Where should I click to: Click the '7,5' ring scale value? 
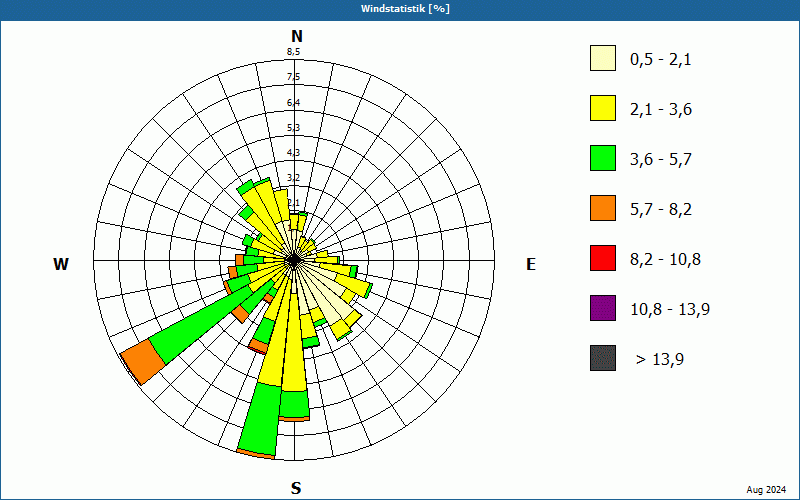click(293, 77)
